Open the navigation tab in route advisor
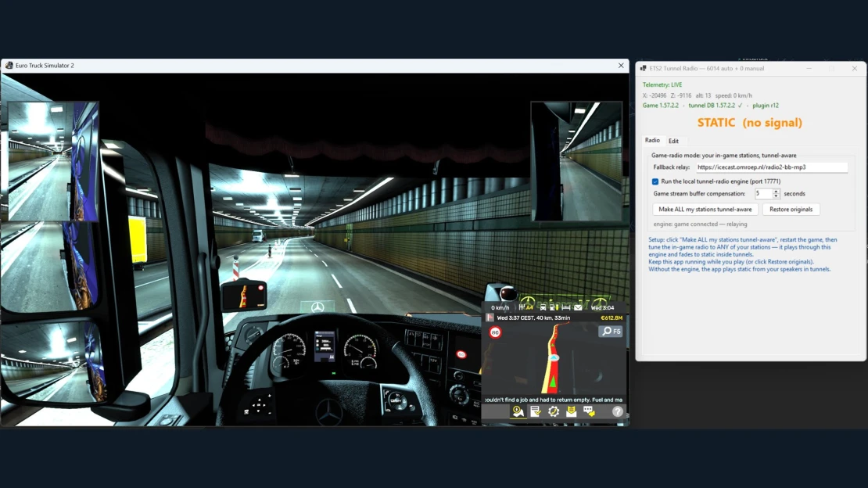Image resolution: width=868 pixels, height=488 pixels. 518,411
